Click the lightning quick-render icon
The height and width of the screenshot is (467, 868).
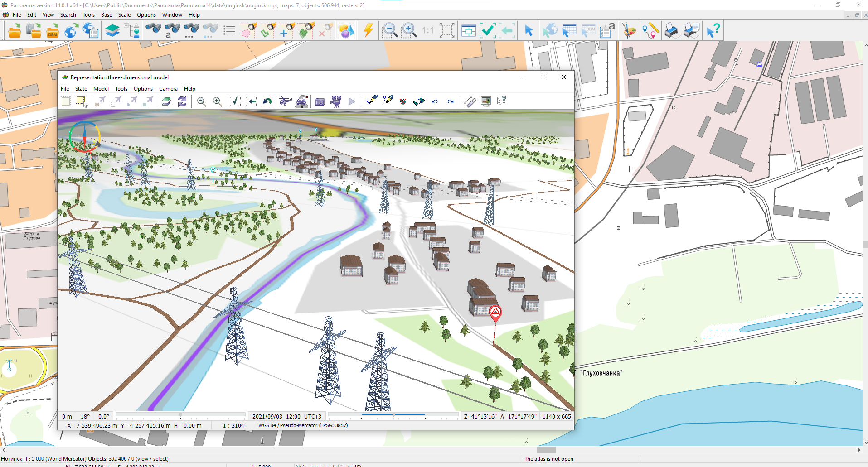click(368, 30)
